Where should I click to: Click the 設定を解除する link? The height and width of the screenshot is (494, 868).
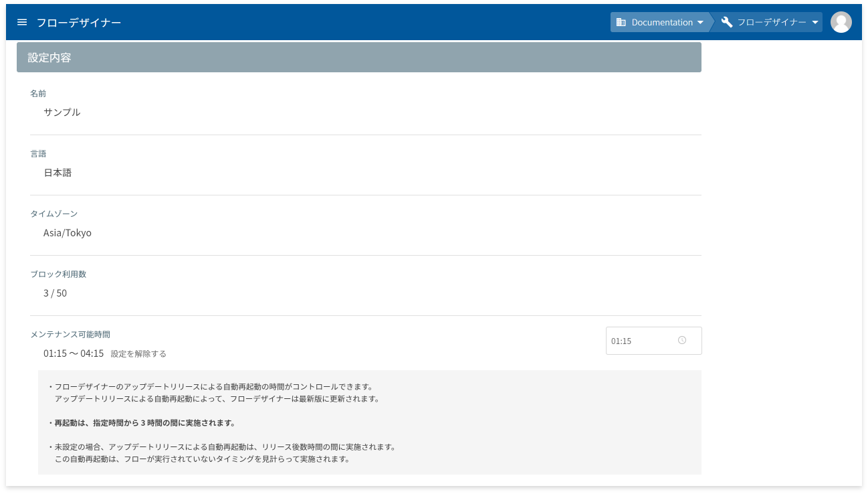(138, 353)
